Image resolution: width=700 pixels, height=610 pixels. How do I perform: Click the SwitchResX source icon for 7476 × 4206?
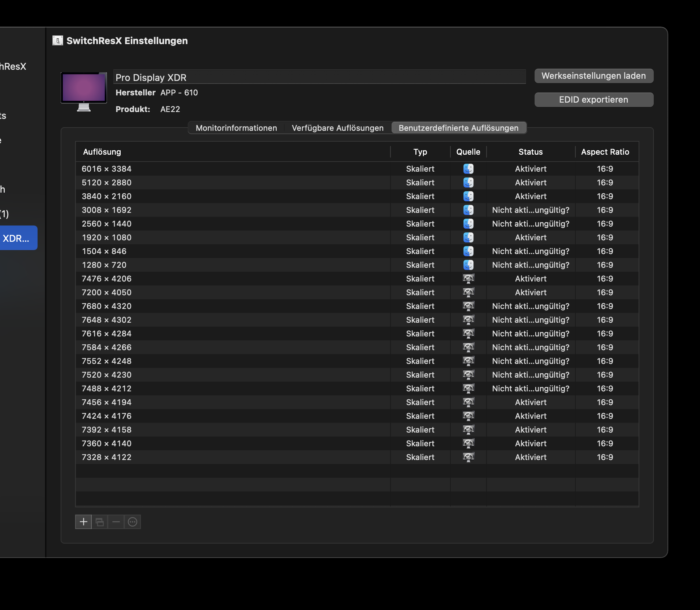point(468,279)
